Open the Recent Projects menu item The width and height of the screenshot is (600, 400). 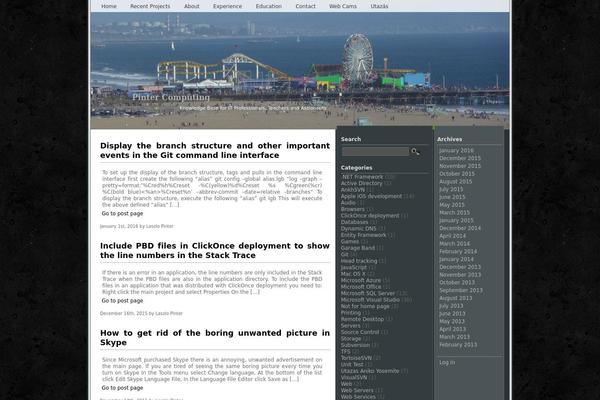tap(150, 6)
